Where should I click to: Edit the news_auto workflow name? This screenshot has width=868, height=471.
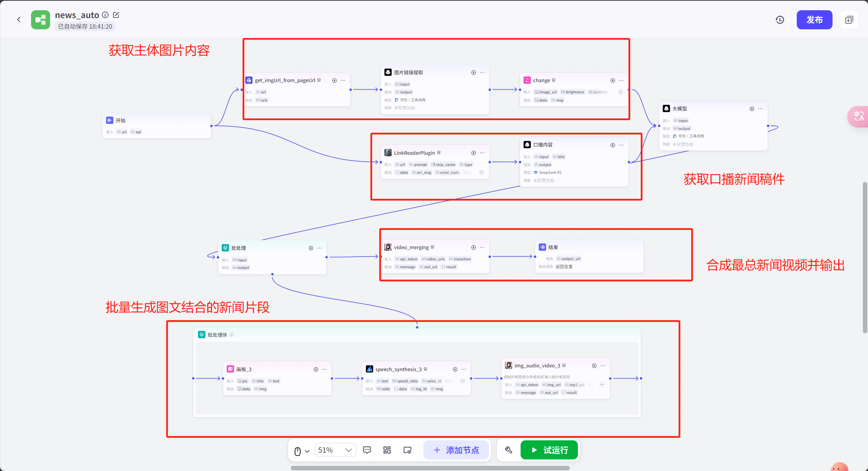point(116,15)
